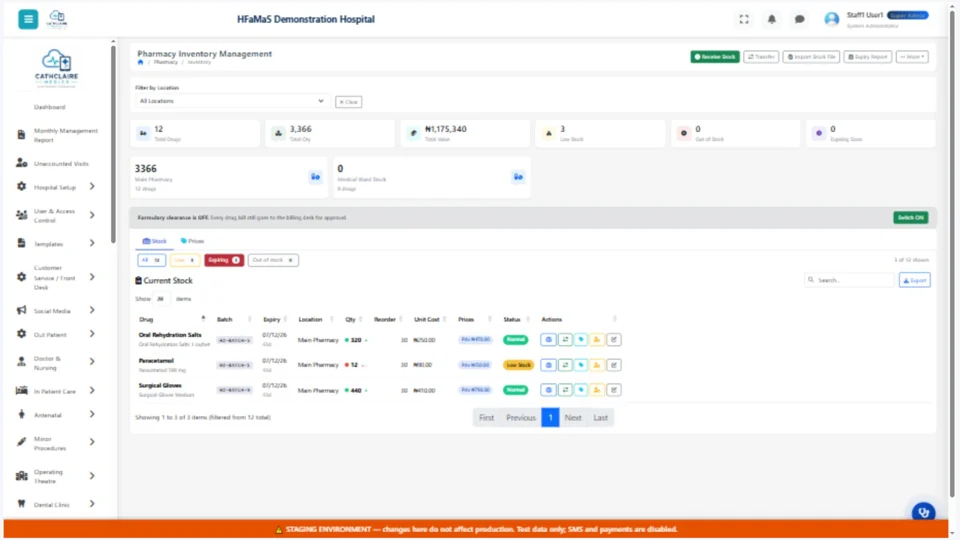Open the notifications bell
This screenshot has width=960, height=540.
(x=771, y=20)
